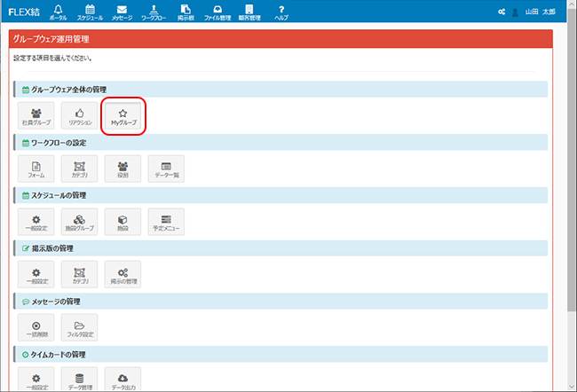
Task: Open the workflow フォーム tile
Action: click(x=36, y=169)
